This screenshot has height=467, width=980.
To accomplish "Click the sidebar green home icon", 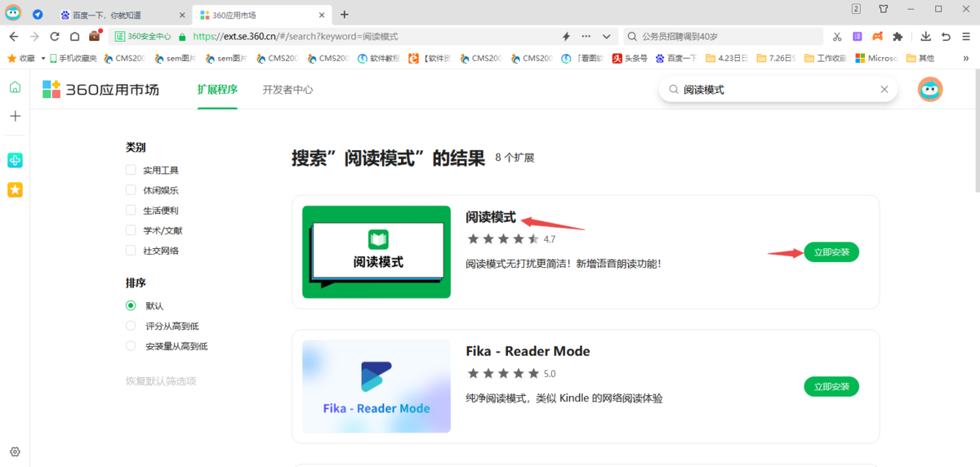I will (x=15, y=87).
